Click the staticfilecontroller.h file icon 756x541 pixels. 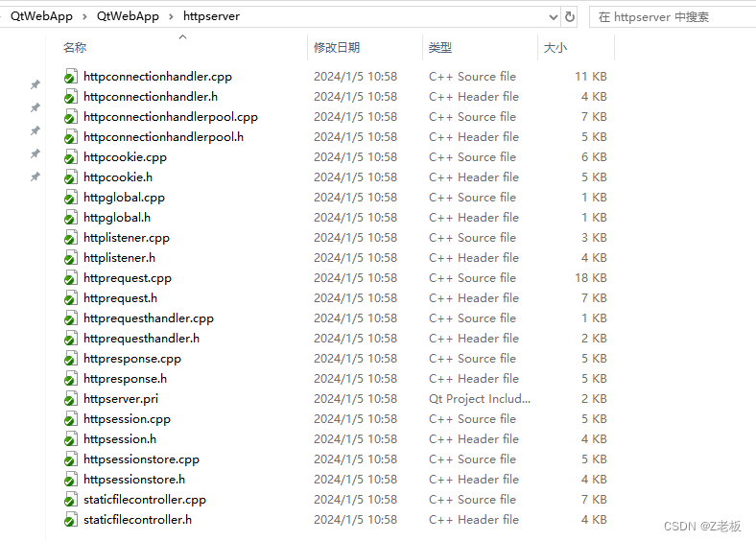(x=71, y=520)
